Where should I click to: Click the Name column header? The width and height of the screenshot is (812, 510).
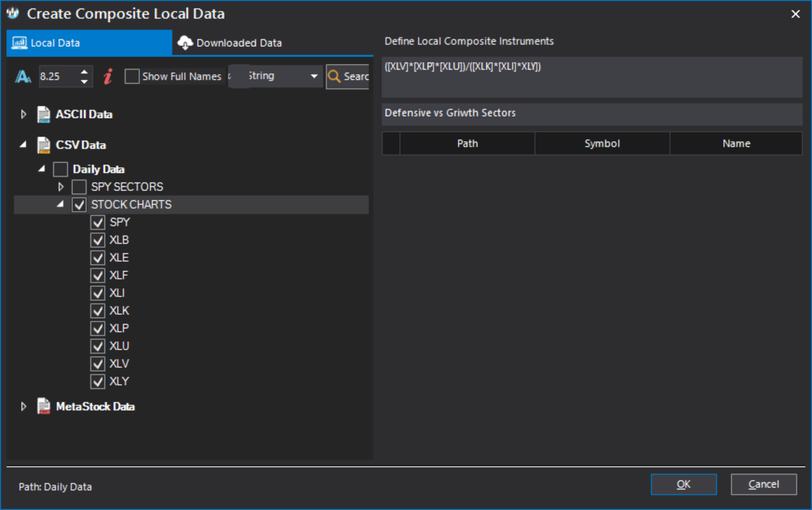pos(736,143)
